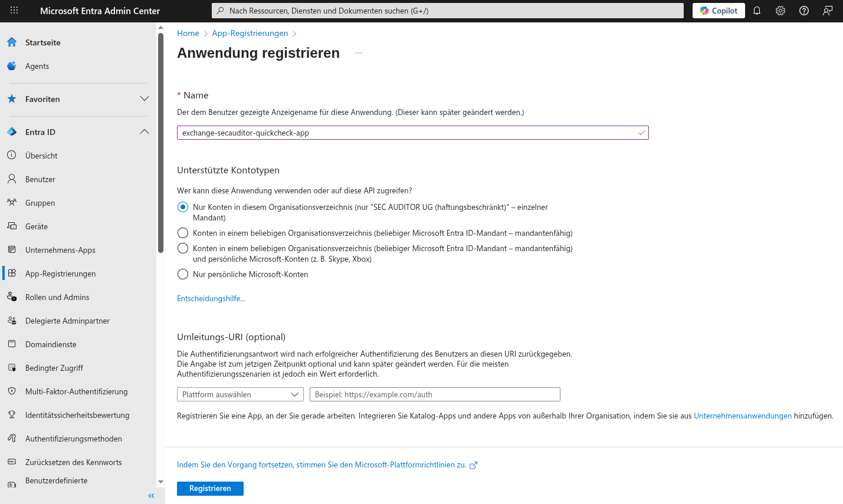This screenshot has width=843, height=504.
Task: Click the help question mark icon
Action: pos(804,11)
